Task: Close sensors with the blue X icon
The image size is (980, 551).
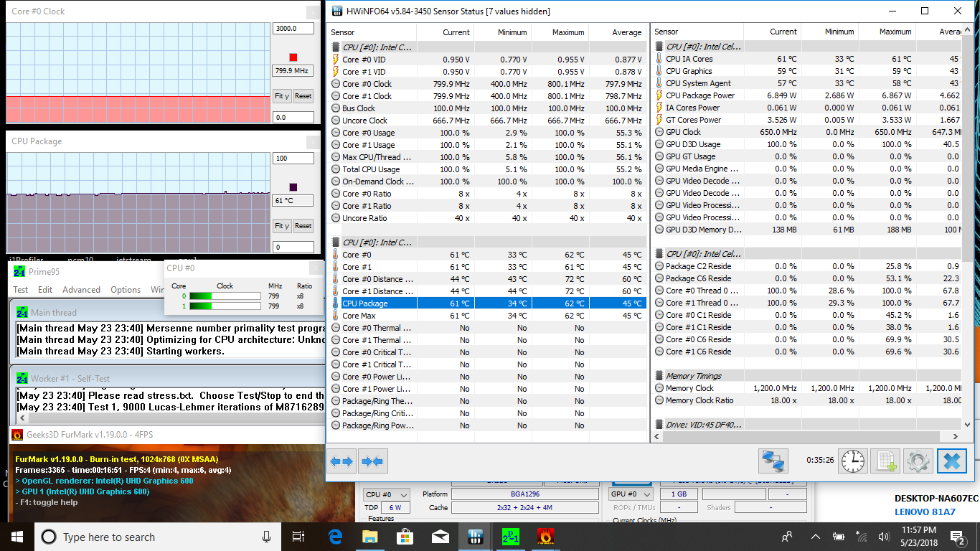Action: pyautogui.click(x=951, y=461)
